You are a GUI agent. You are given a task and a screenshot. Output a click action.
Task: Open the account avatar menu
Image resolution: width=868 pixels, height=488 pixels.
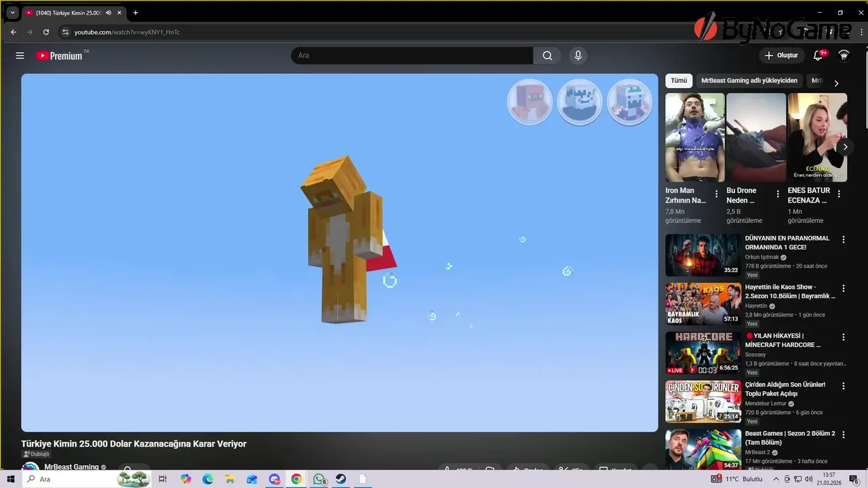[x=844, y=56]
